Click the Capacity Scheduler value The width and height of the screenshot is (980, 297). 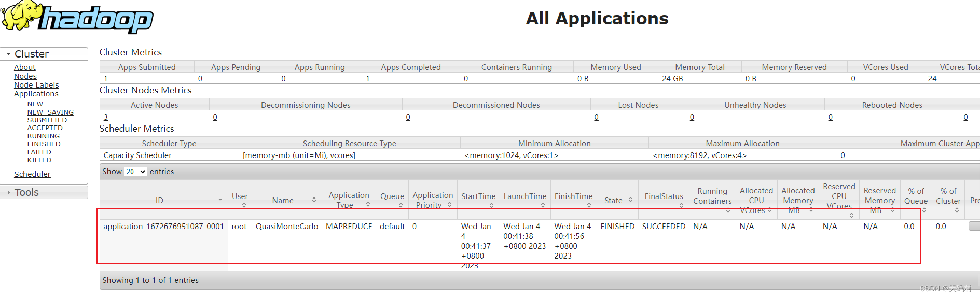tap(137, 155)
